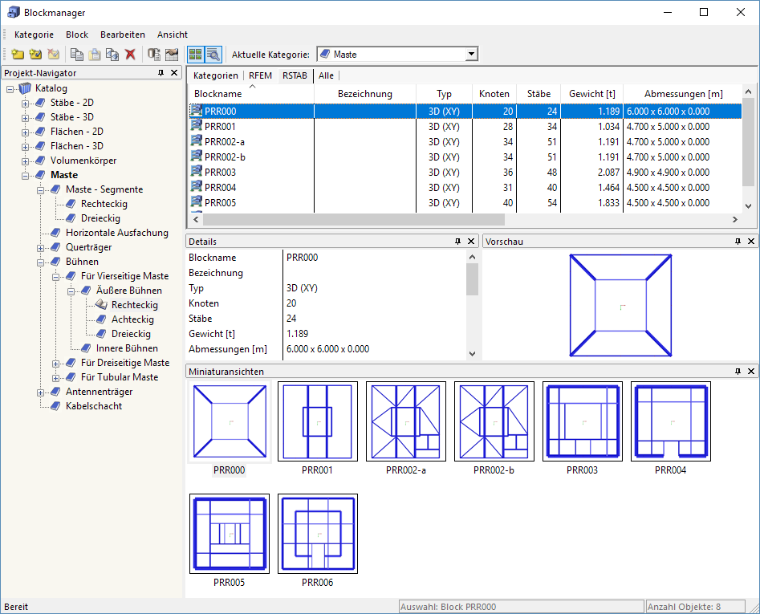The height and width of the screenshot is (614, 760).
Task: Select the Horizontale Ausfachung tree item
Action: 117,233
